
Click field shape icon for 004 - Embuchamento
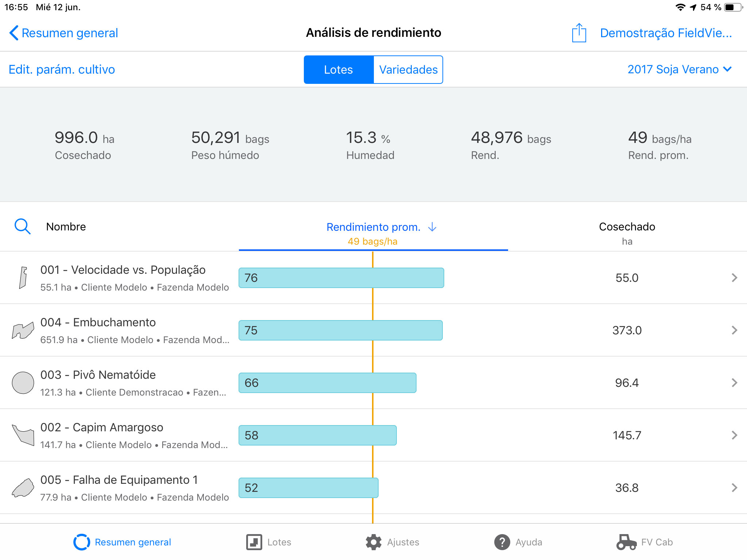pyautogui.click(x=23, y=330)
